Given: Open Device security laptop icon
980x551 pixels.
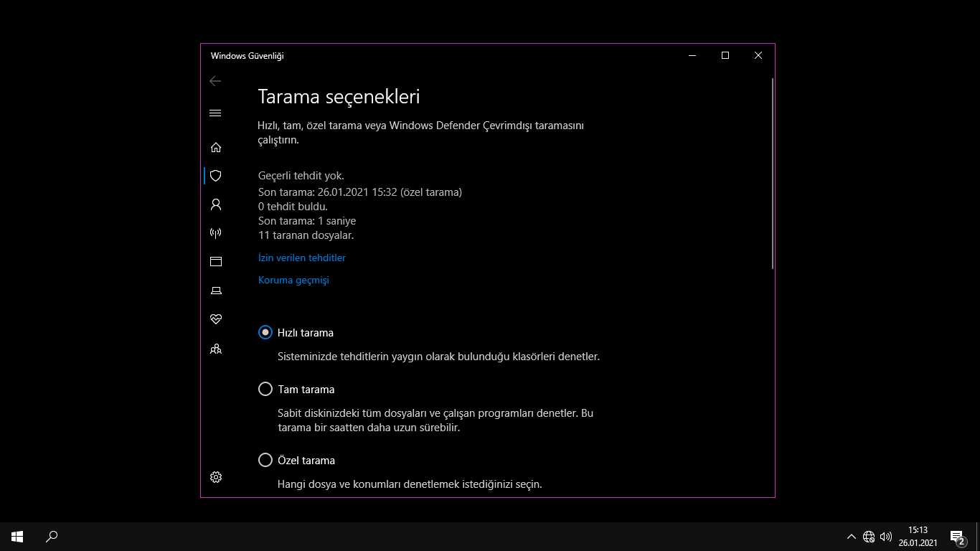Looking at the screenshot, I should 215,290.
